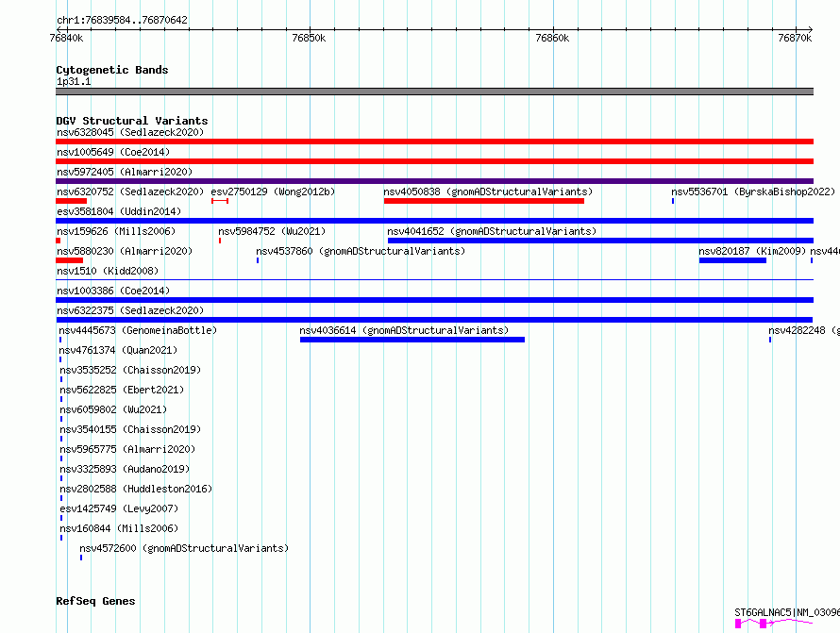The height and width of the screenshot is (633, 840).
Task: Click the nsv6322375 (Sedlazeck2020) label
Action: point(130,310)
